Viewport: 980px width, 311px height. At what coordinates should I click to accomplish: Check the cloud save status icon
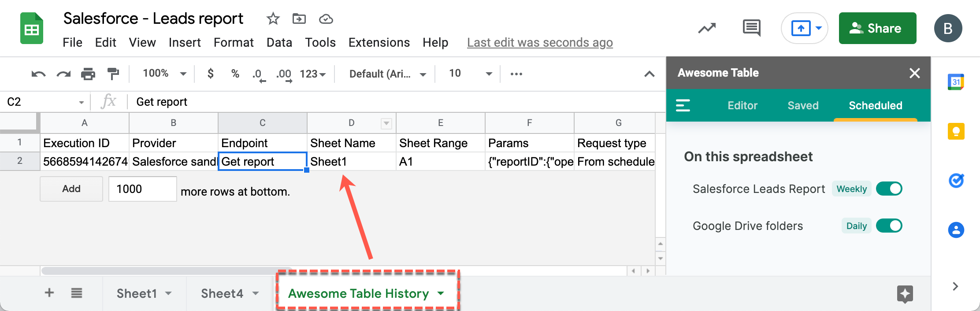click(326, 19)
